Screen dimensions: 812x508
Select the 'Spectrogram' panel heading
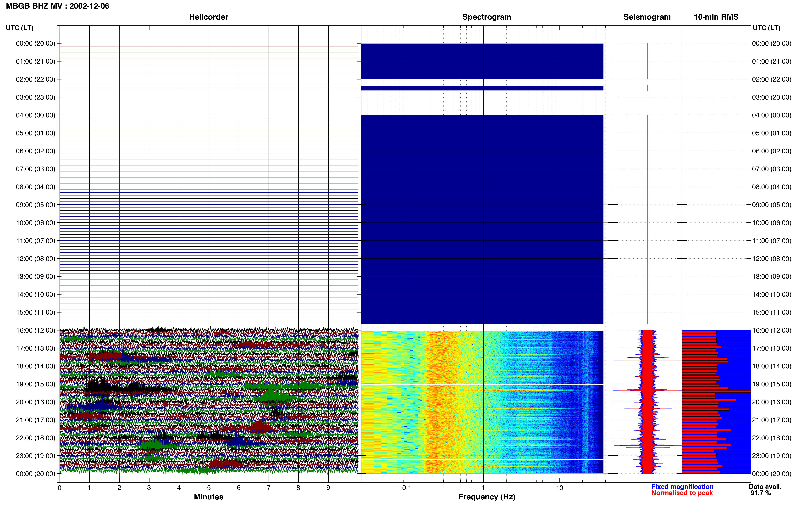click(487, 17)
